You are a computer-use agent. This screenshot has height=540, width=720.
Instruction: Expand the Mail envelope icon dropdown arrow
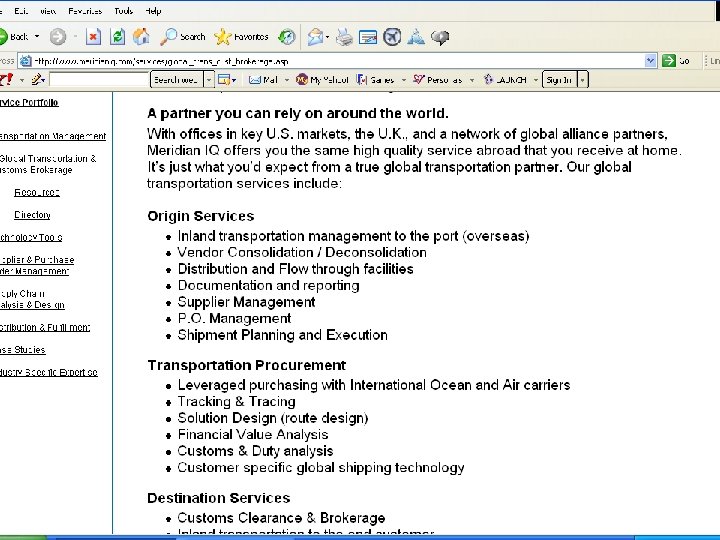pos(327,37)
